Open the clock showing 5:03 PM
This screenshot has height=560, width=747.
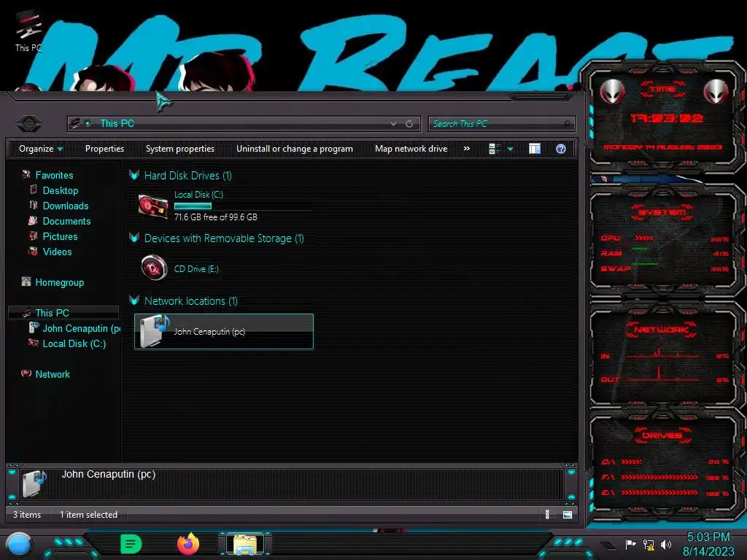click(708, 537)
